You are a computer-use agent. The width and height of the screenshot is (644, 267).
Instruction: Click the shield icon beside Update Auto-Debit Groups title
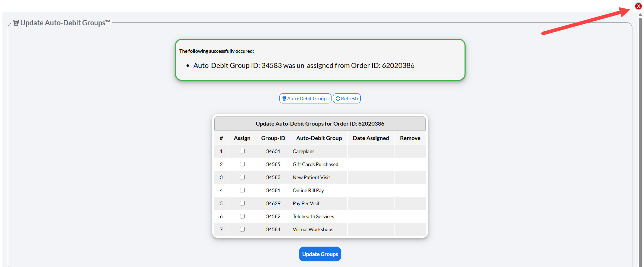click(x=16, y=23)
